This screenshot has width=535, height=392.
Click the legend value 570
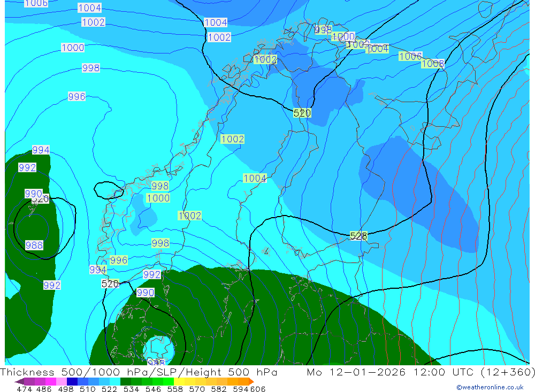click(196, 389)
